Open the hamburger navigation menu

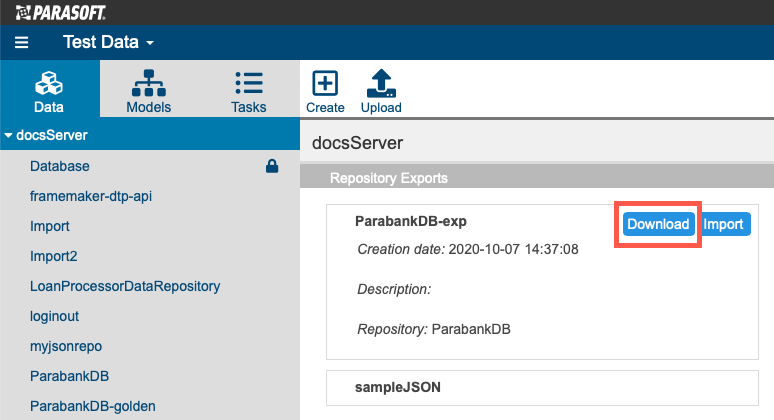21,42
